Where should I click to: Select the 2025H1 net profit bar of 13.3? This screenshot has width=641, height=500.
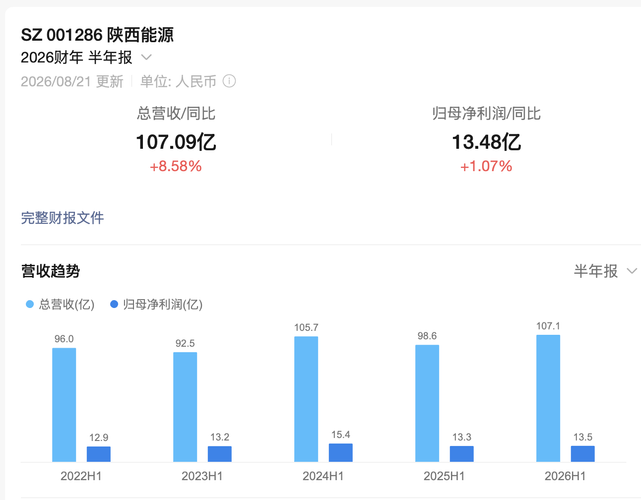[462, 454]
